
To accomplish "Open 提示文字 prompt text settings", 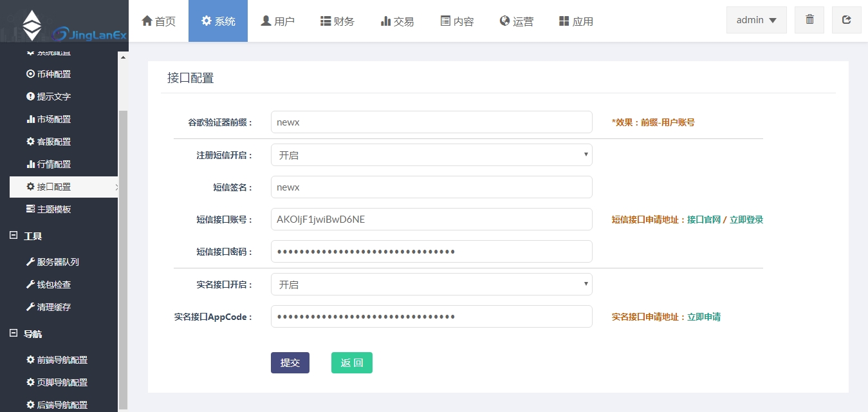I will click(53, 97).
